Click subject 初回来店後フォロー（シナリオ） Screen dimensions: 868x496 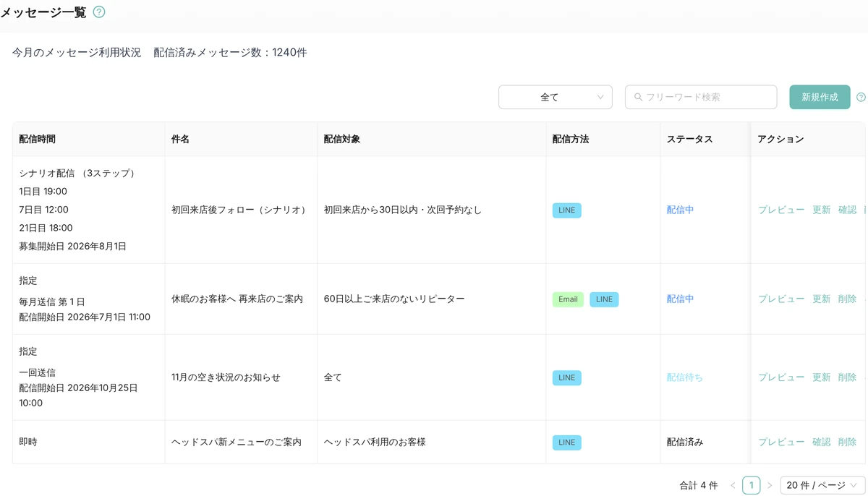(239, 210)
